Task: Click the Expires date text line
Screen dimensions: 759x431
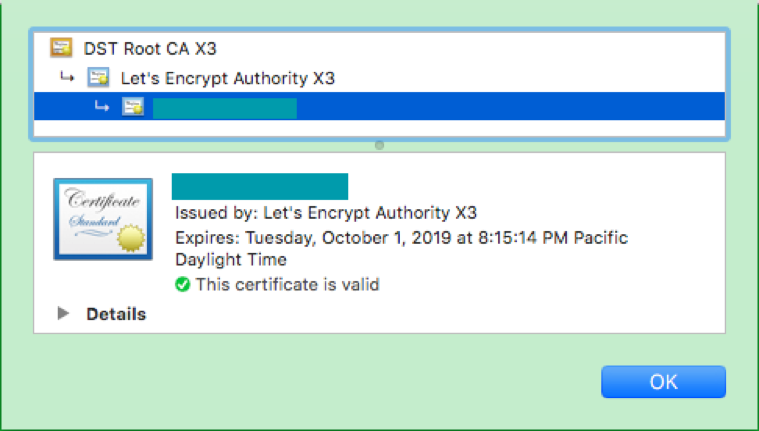Action: (x=401, y=248)
